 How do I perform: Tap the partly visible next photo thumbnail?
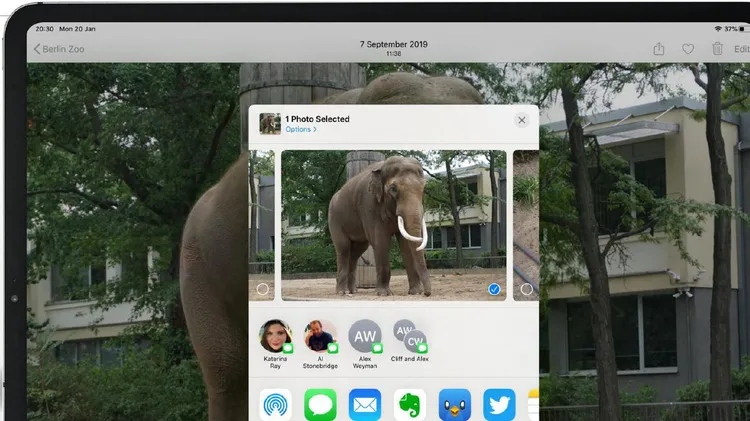click(x=526, y=225)
